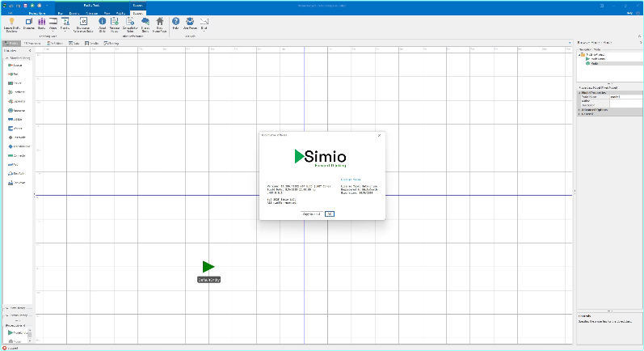Select the Separator object in Standard Library

tap(17, 101)
